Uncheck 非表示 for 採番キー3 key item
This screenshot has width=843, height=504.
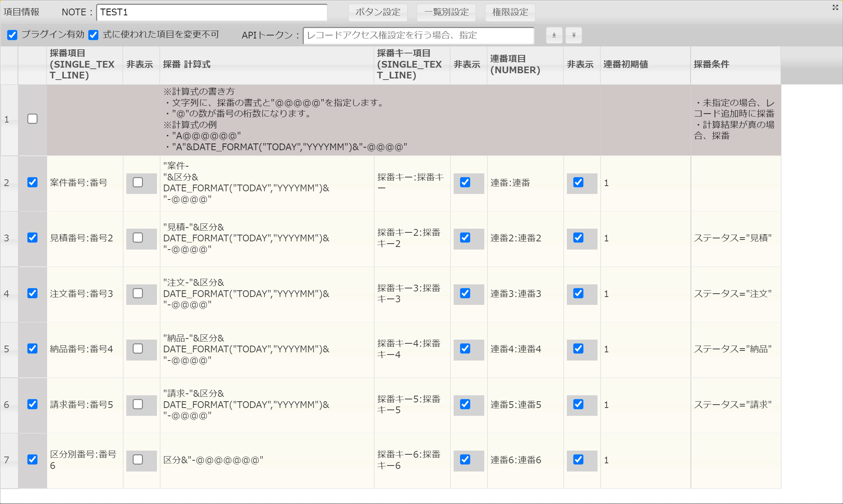pyautogui.click(x=465, y=293)
